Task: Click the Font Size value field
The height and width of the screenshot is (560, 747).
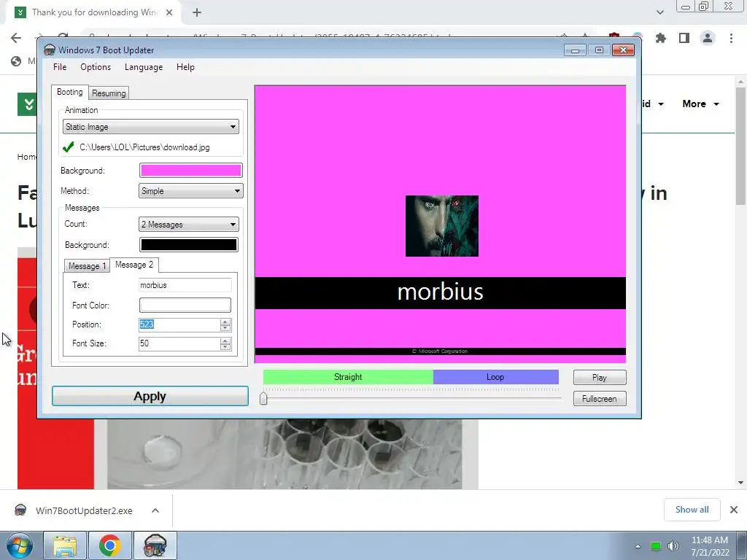Action: click(179, 344)
